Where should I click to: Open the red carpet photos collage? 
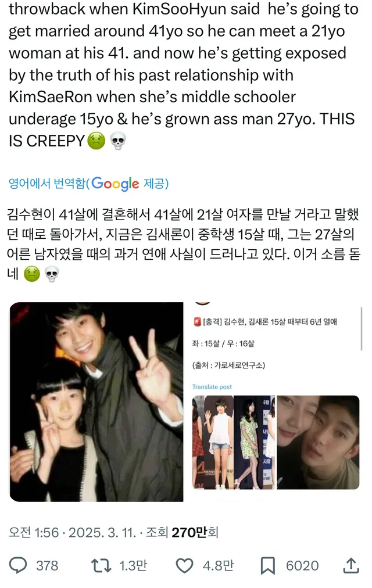click(x=234, y=442)
